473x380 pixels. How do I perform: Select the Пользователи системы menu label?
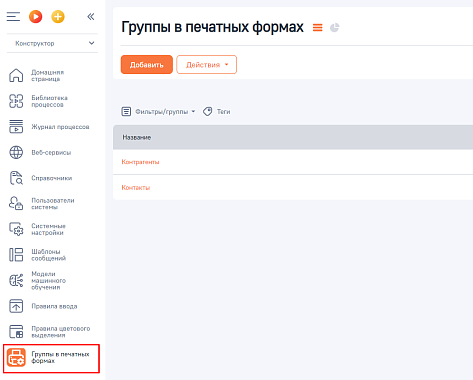coord(53,203)
